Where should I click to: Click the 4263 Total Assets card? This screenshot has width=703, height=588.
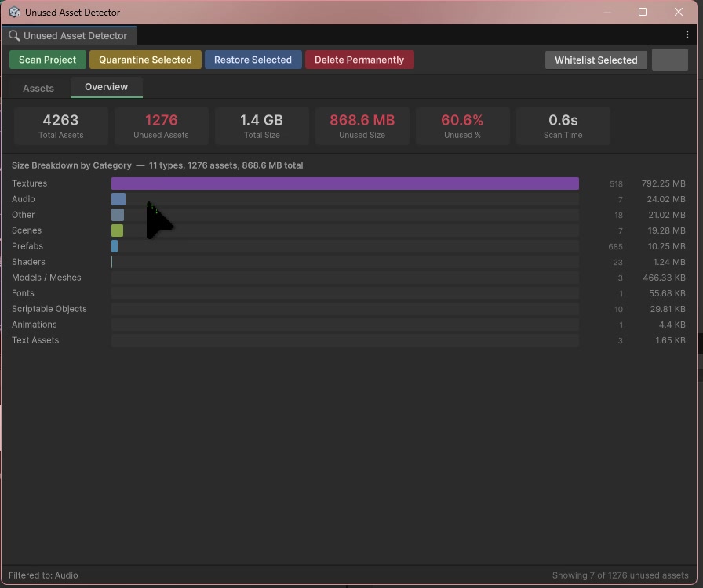61,125
